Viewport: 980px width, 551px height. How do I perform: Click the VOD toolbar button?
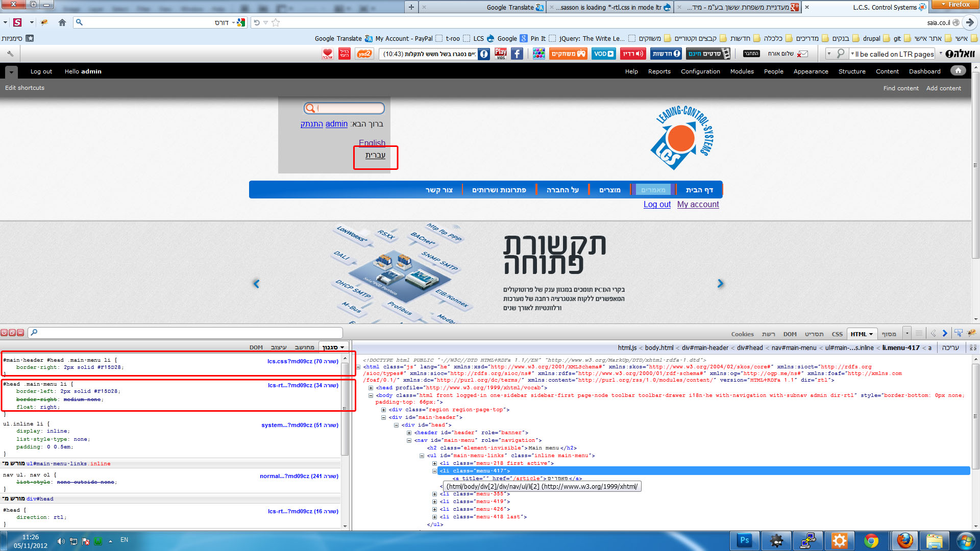pos(604,54)
